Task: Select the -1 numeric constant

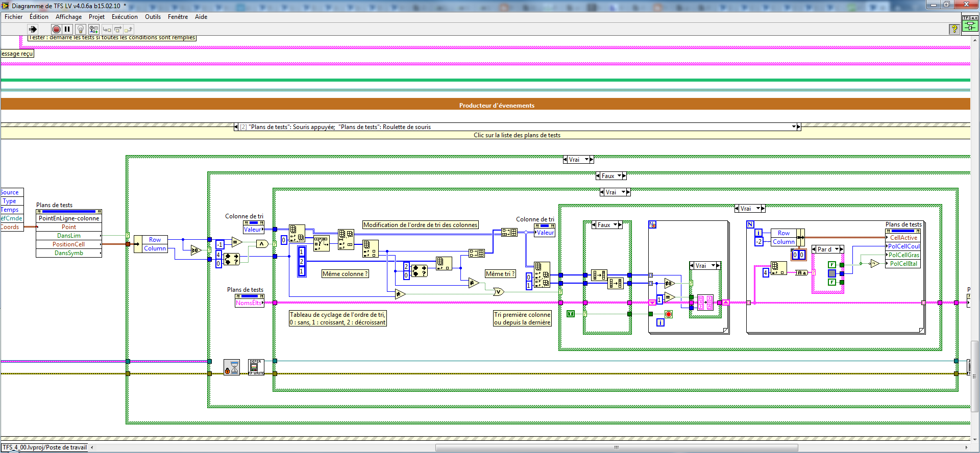Action: (x=219, y=244)
